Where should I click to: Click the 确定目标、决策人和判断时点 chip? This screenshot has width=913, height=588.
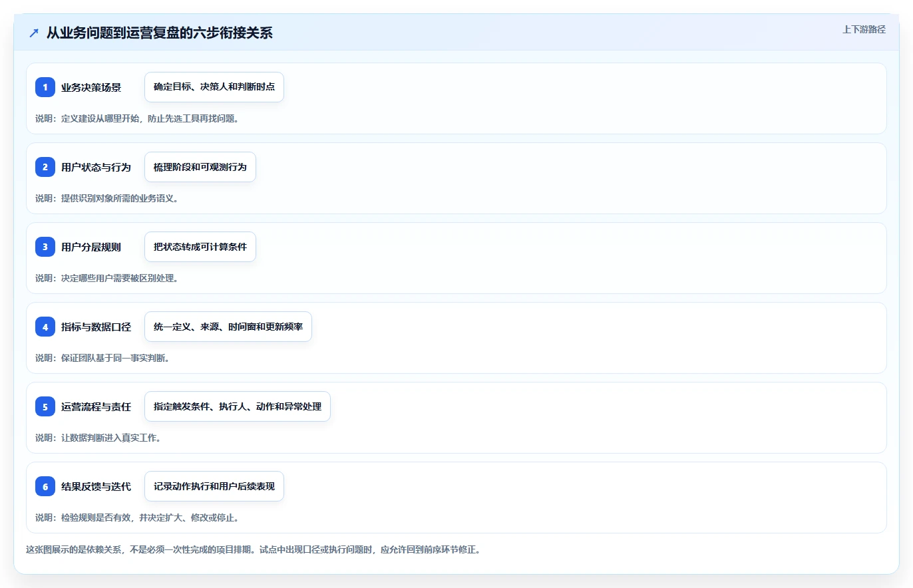[x=214, y=87]
